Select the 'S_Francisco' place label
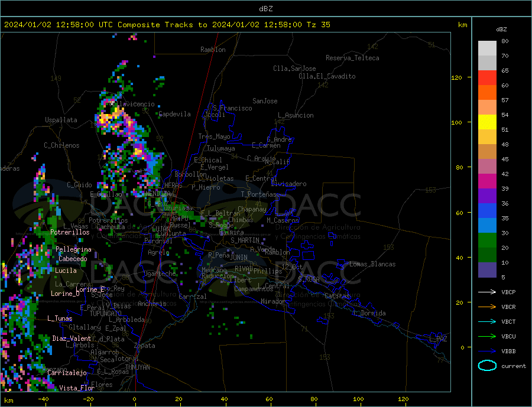Image resolution: width=532 pixels, height=407 pixels. coord(232,108)
